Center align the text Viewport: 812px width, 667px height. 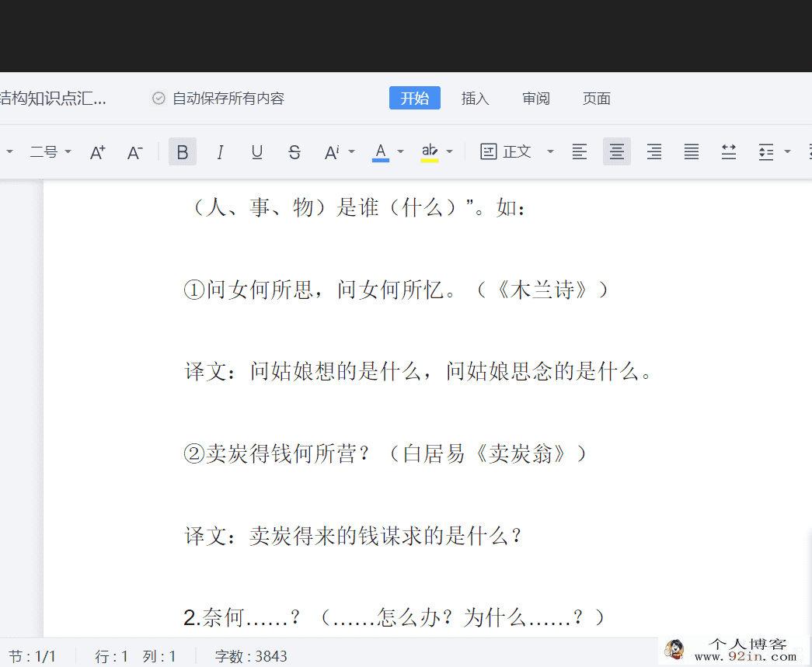[617, 151]
